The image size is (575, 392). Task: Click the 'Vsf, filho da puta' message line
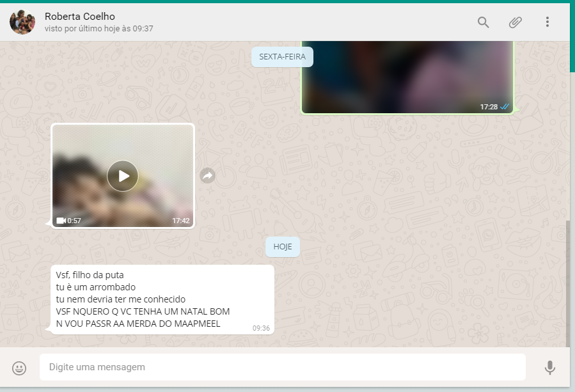[x=90, y=275]
